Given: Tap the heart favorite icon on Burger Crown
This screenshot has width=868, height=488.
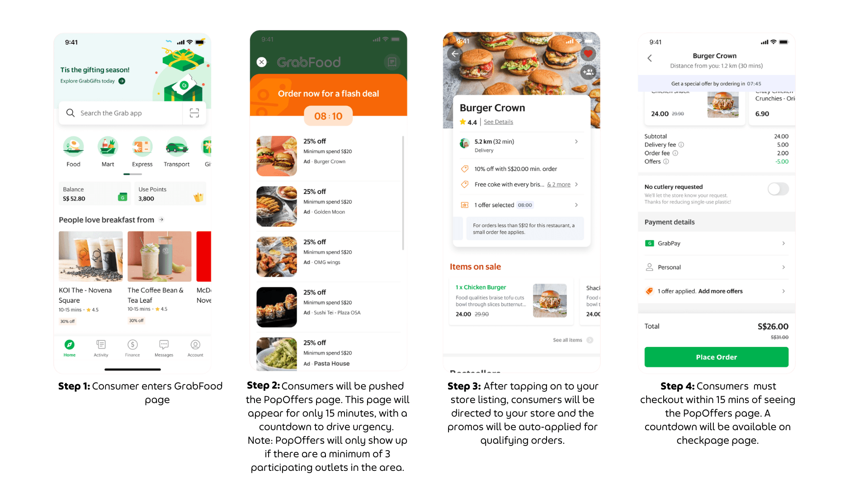Looking at the screenshot, I should (x=588, y=54).
